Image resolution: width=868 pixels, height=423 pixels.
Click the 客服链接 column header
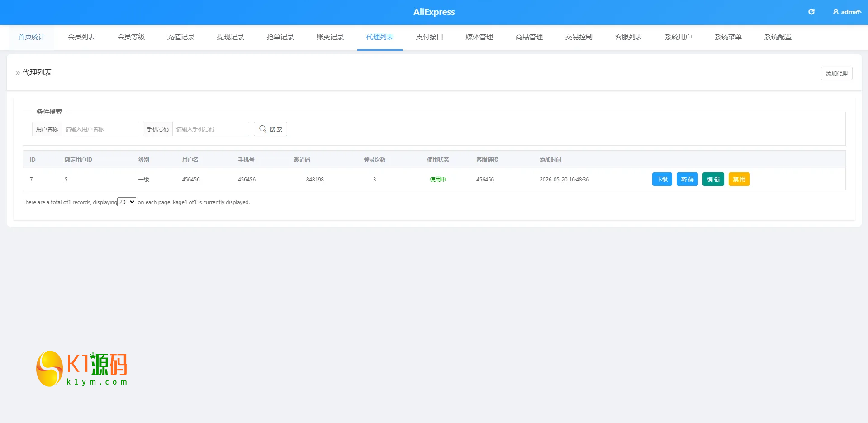(x=487, y=160)
